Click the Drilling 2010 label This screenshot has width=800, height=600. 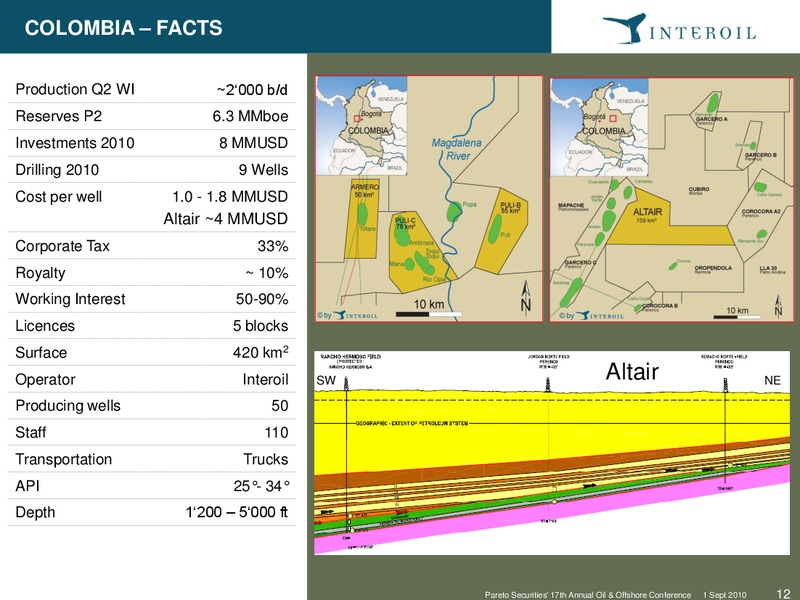(x=57, y=170)
